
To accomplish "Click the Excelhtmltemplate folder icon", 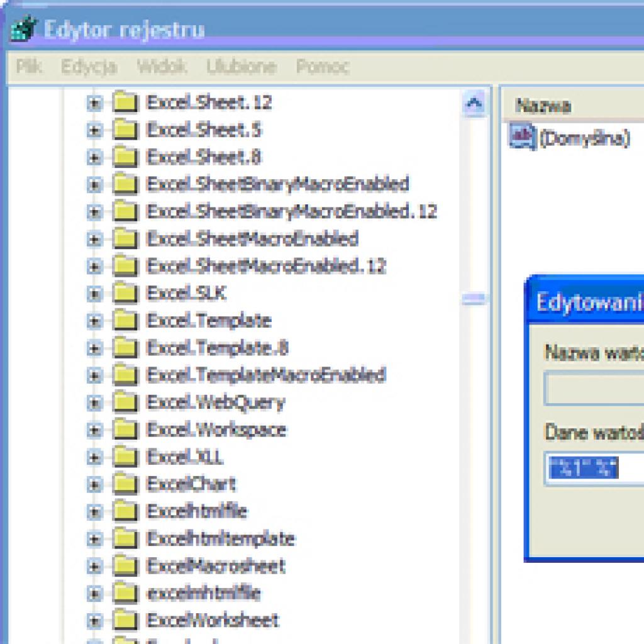I will (x=125, y=539).
